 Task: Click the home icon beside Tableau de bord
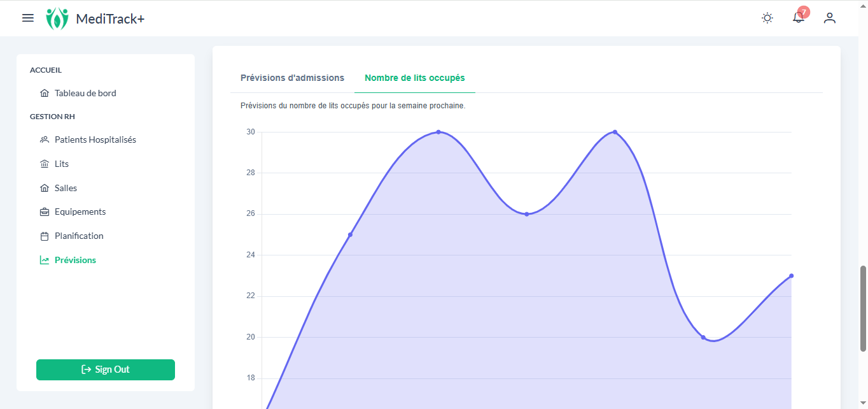tap(45, 93)
